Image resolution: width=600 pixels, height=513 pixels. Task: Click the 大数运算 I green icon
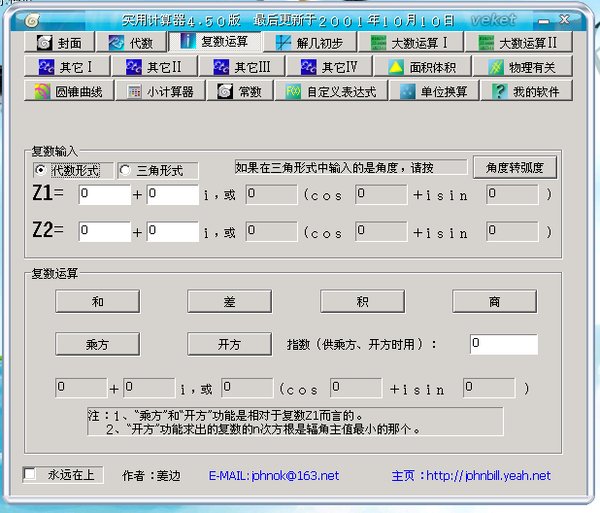click(x=378, y=43)
